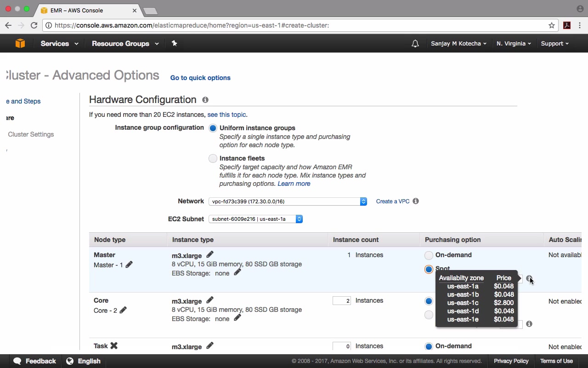Click the Feedback speech bubble icon
This screenshot has width=588, height=368.
(17, 361)
